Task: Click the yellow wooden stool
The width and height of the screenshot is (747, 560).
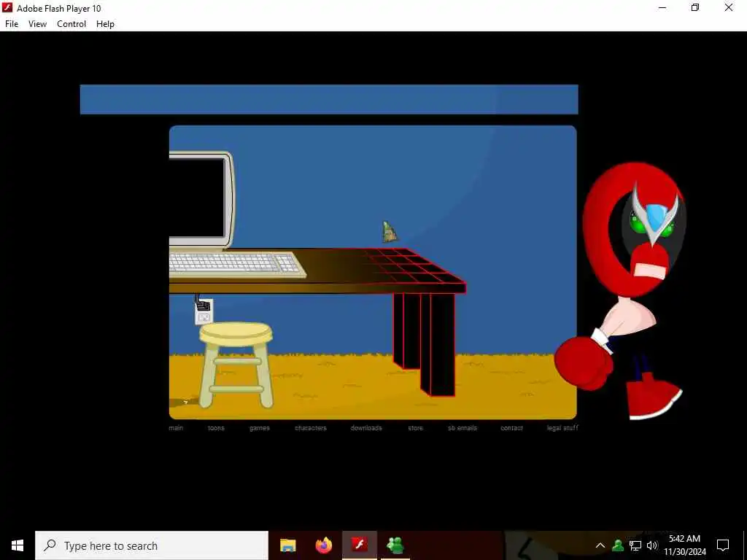Action: pos(236,365)
